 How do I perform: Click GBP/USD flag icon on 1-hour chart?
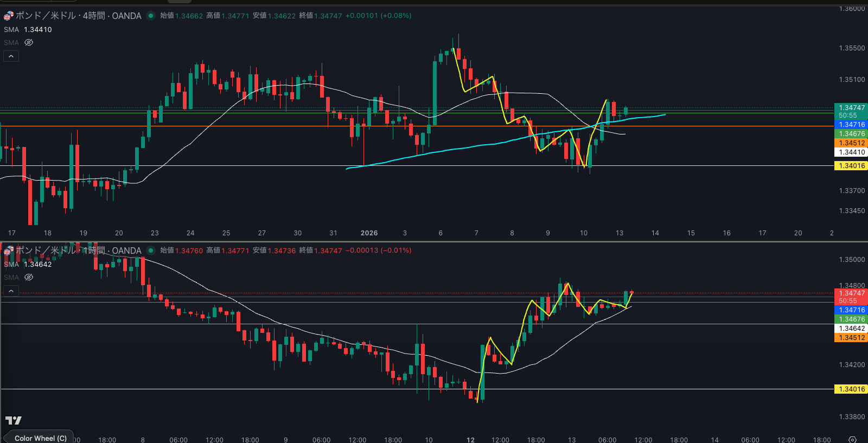click(x=9, y=251)
